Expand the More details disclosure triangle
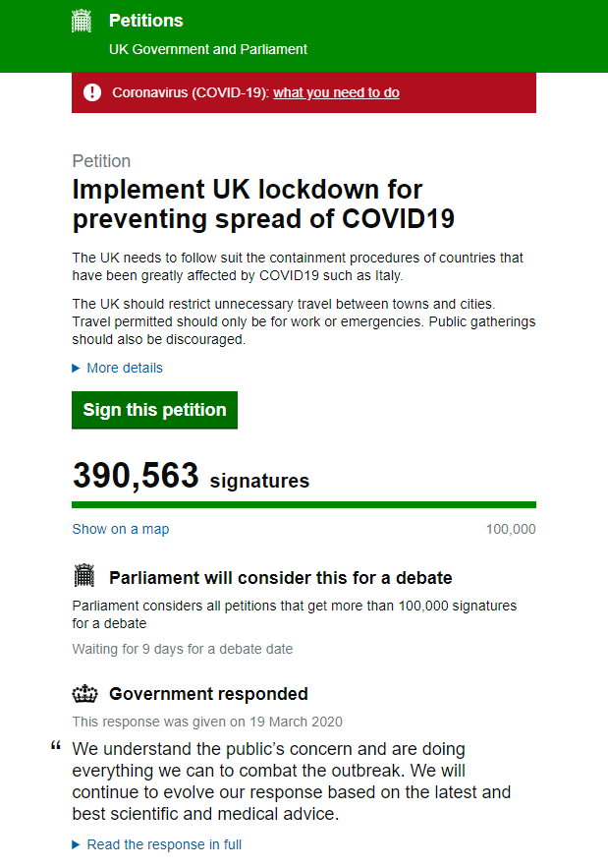This screenshot has width=608, height=868. [x=78, y=368]
